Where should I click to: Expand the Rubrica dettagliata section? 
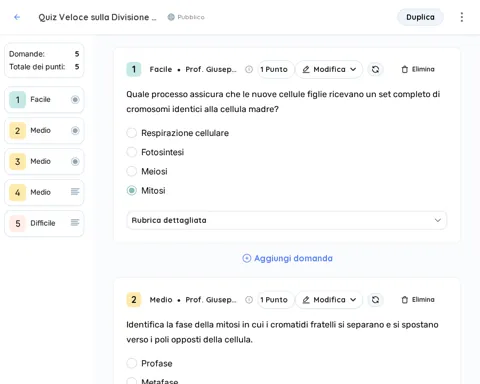pyautogui.click(x=286, y=220)
